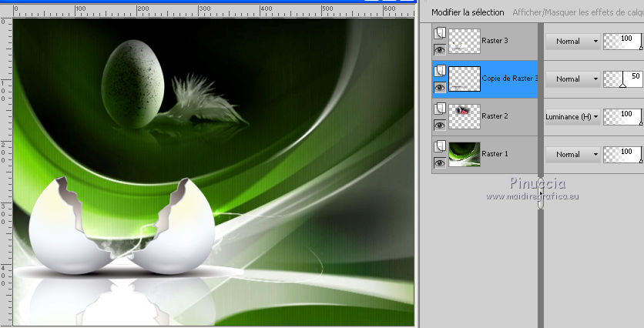
Task: Click the 50 opacity slider of Copie de Raster 3
Action: [622, 79]
